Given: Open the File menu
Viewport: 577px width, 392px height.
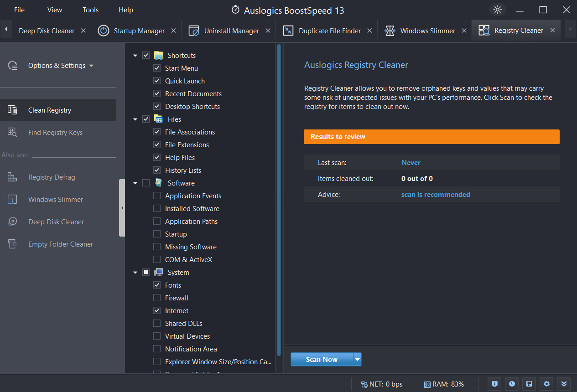Looking at the screenshot, I should pos(19,10).
